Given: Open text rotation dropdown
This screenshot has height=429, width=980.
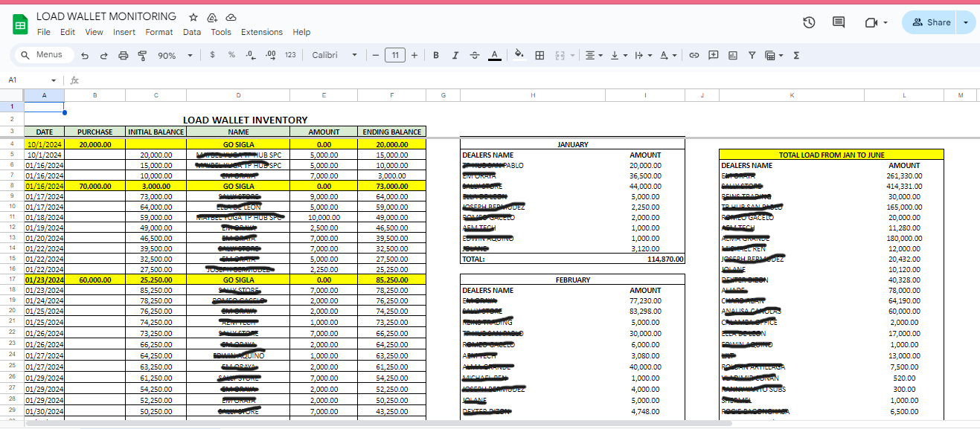Looking at the screenshot, I should (668, 55).
